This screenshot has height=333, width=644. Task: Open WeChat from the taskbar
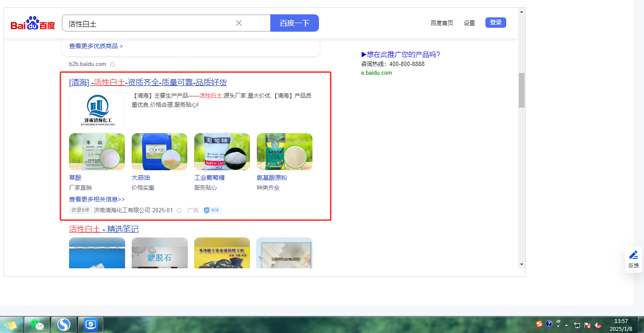(37, 324)
